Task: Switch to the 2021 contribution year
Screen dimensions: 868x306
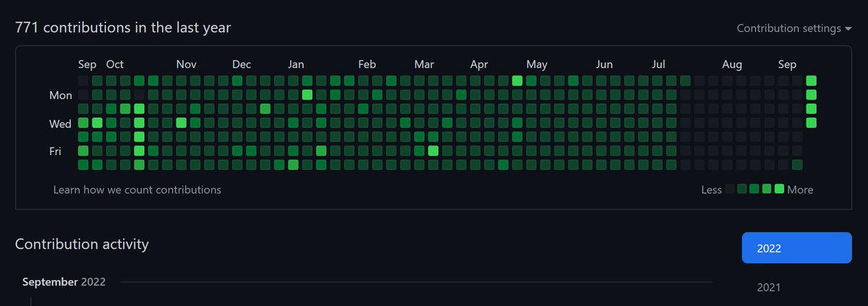Action: [x=769, y=287]
